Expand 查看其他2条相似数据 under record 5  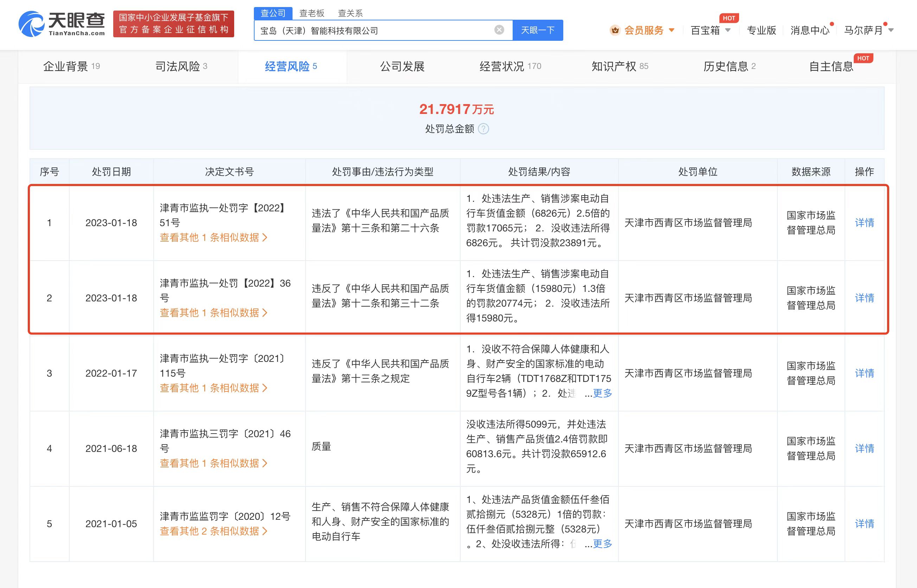[213, 531]
